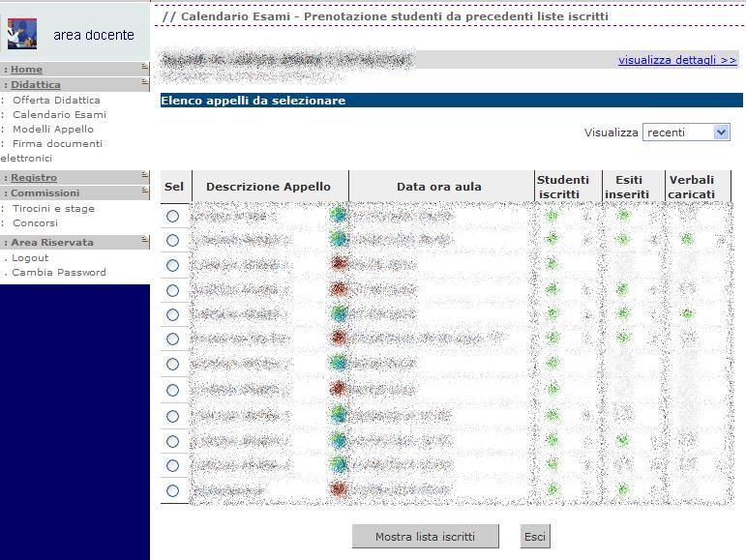This screenshot has height=560, width=746.
Task: Collapse the Area Riservata section via its corner icon
Action: [x=144, y=240]
